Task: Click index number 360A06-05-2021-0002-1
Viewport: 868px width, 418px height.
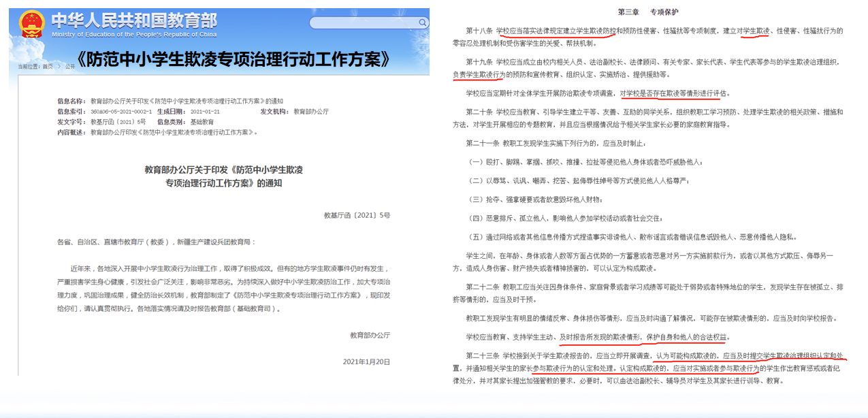Action: pyautogui.click(x=120, y=111)
